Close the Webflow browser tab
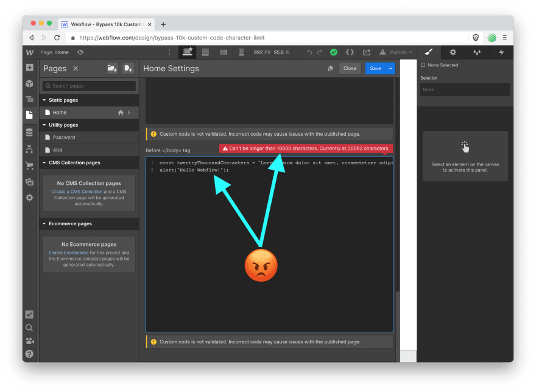This screenshot has height=392, width=536. 149,24
